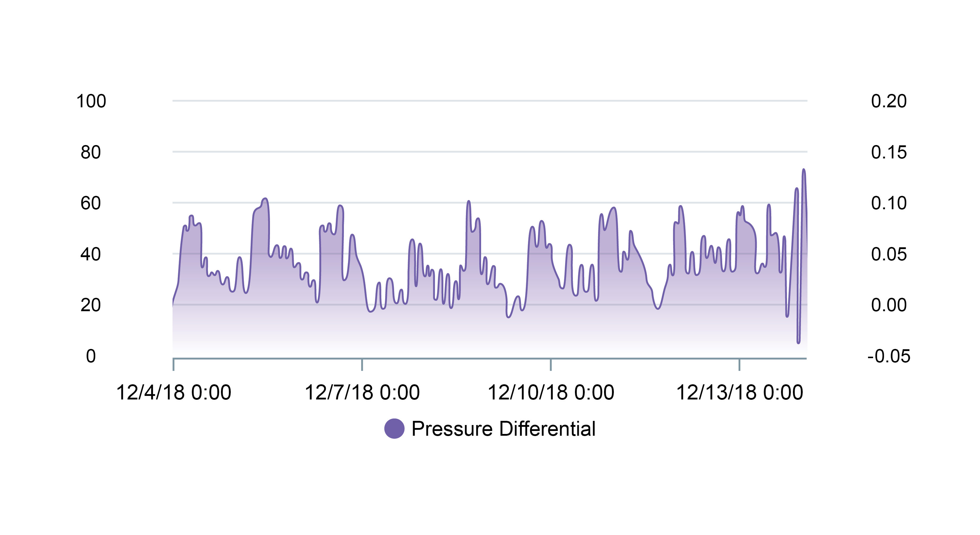The height and width of the screenshot is (535, 980).
Task: Click the left axis value '40'
Action: point(91,254)
